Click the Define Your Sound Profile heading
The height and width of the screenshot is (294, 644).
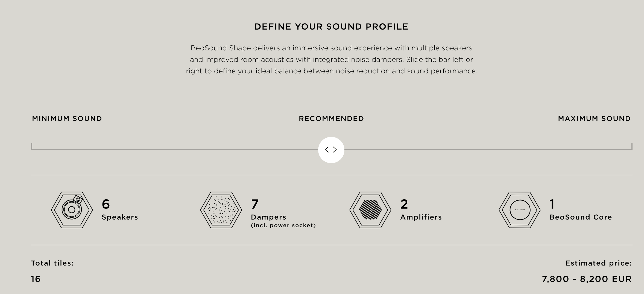coord(331,27)
